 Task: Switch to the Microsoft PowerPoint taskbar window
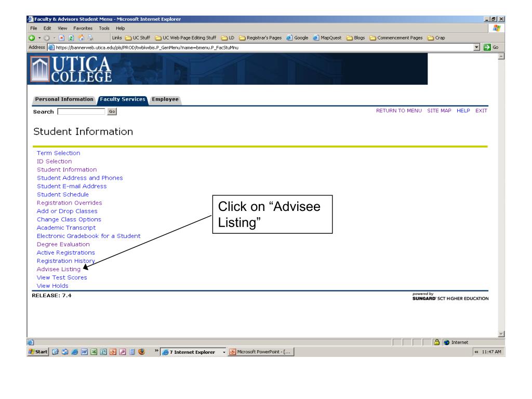tap(261, 352)
